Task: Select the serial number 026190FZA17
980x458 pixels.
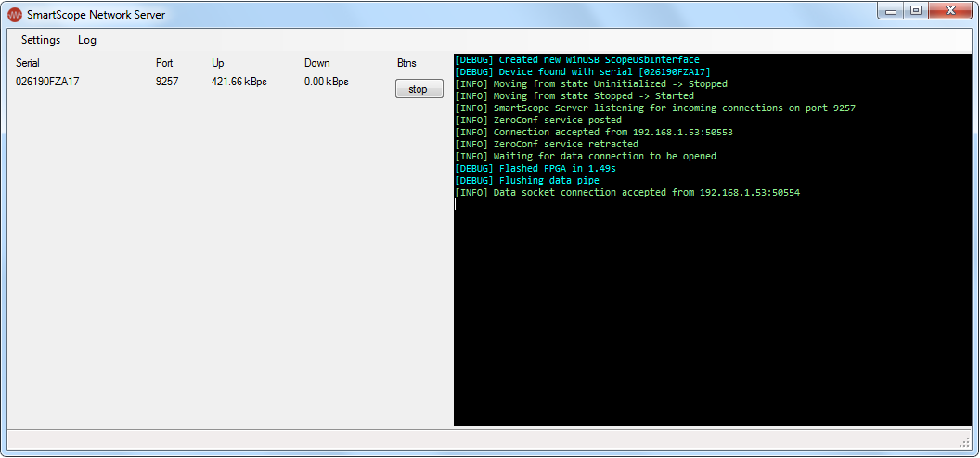Action: click(x=47, y=82)
